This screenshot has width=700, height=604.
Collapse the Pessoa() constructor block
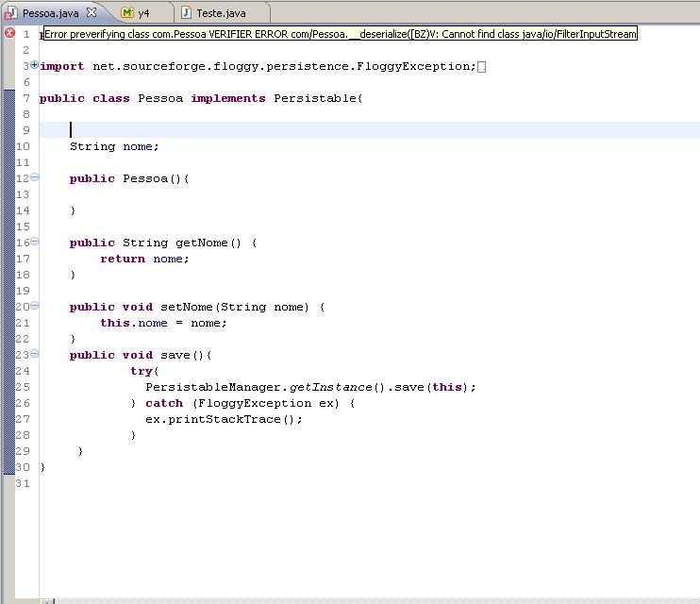pos(34,177)
